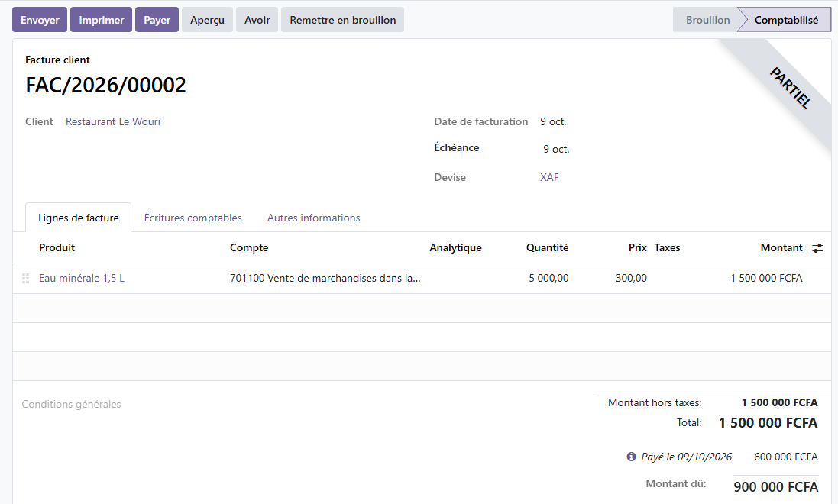Click the Date de facturation value 9 oct.
The width and height of the screenshot is (838, 504).
(553, 122)
